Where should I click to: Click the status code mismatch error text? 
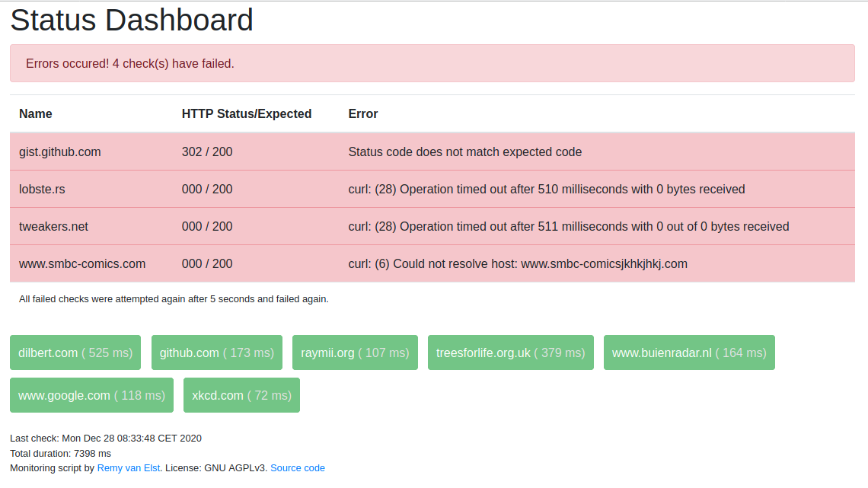point(465,152)
